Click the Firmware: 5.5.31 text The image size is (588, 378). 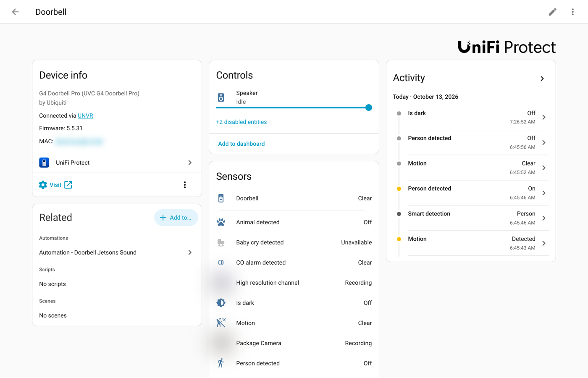[x=61, y=128]
